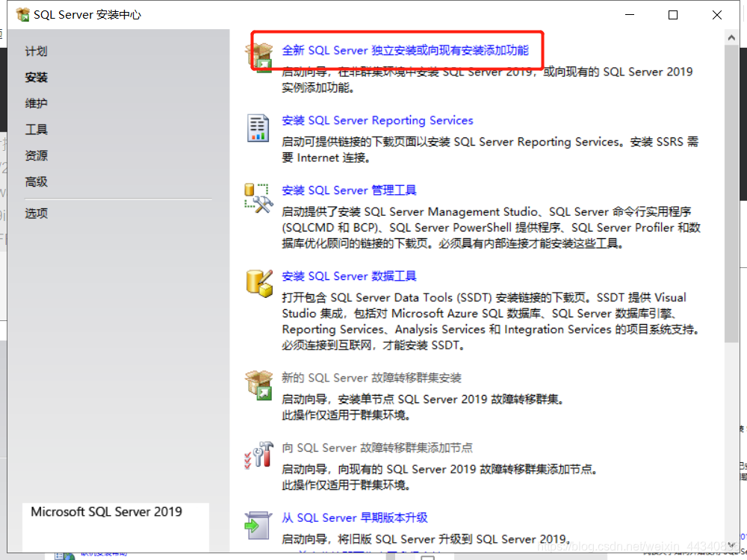Open 安装 SQL Server Reporting Services link

click(377, 120)
